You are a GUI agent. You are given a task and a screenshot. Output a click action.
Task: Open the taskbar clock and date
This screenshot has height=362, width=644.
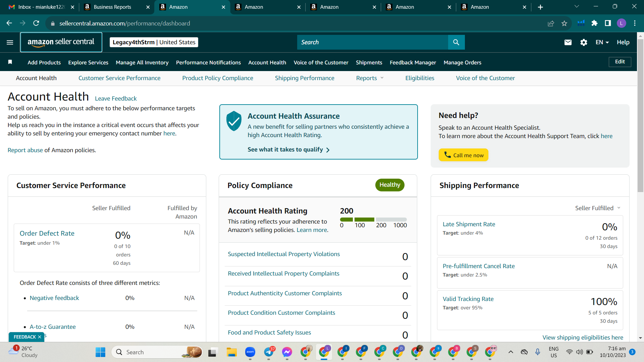click(x=613, y=352)
